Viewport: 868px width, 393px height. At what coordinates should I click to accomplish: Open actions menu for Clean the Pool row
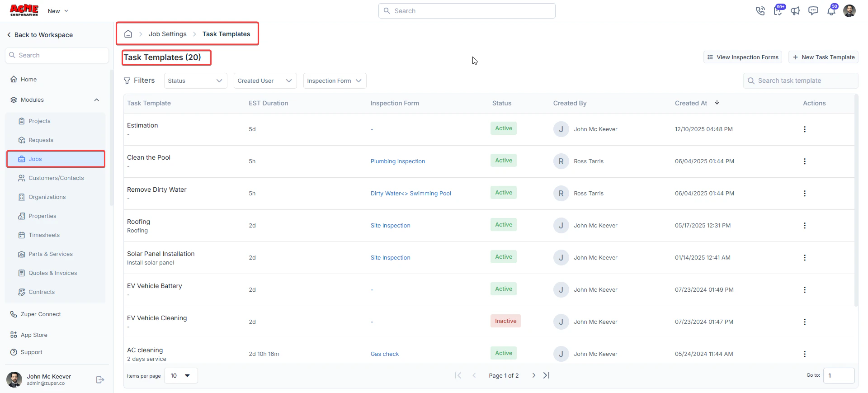(x=805, y=161)
